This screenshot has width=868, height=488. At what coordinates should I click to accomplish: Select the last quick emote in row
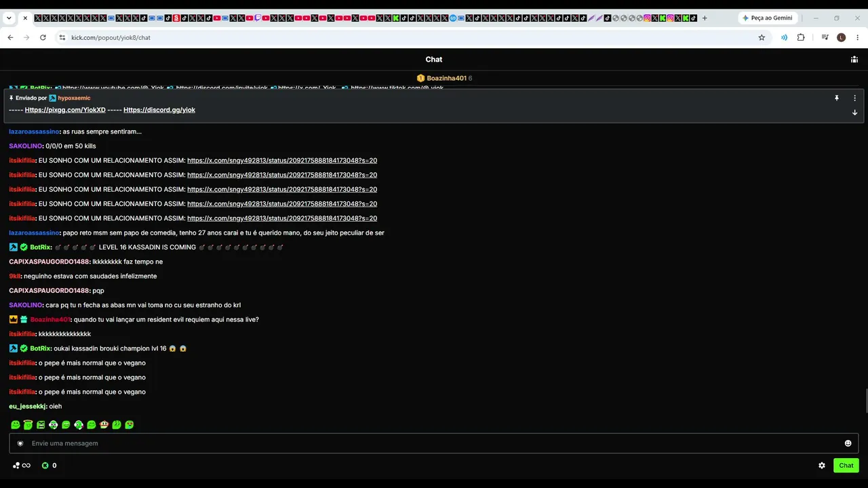130,425
